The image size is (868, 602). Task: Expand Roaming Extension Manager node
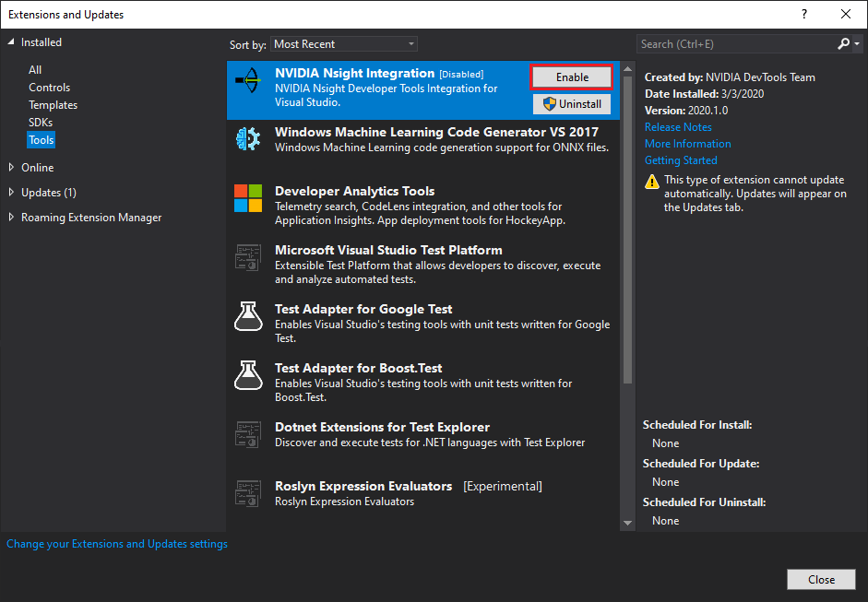12,218
